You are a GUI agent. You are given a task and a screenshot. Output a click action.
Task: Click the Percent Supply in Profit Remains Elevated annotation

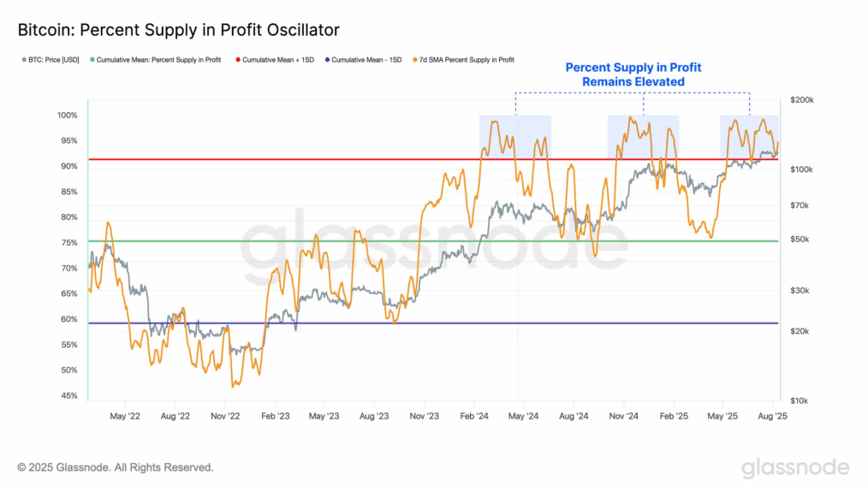[633, 74]
